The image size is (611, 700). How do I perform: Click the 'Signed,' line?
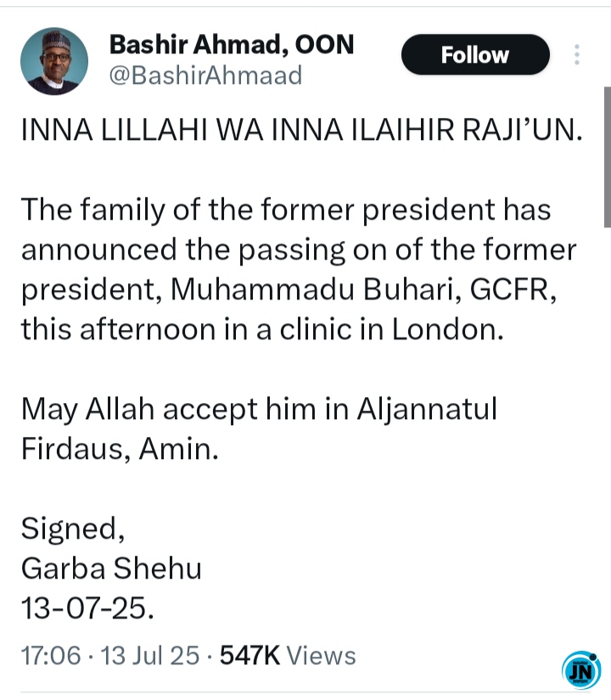tap(73, 529)
